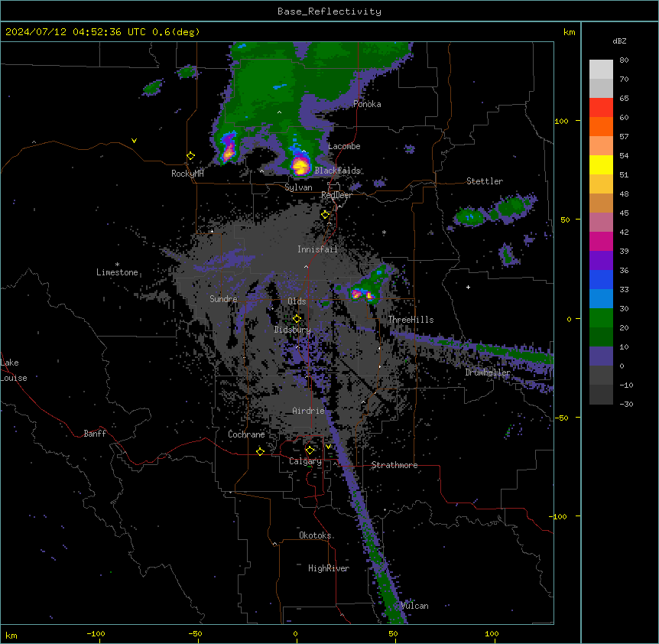Click the Didsbury label
This screenshot has height=644, width=659.
(x=293, y=330)
